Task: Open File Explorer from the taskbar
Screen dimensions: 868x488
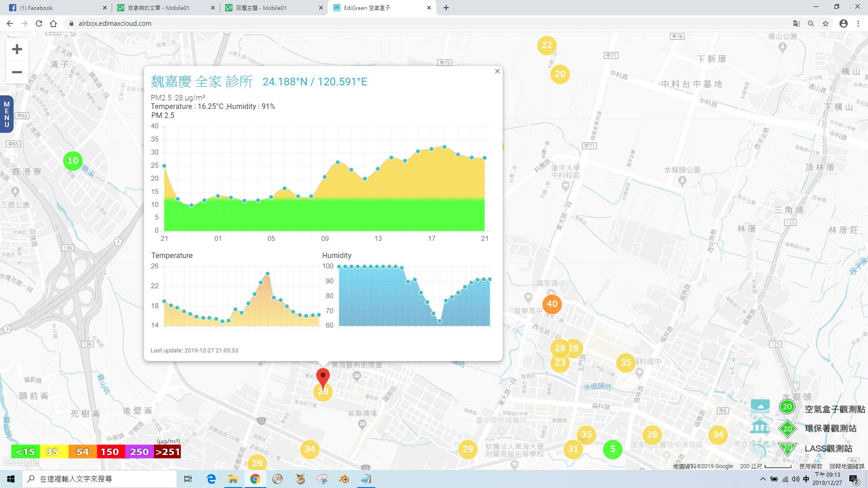Action: click(x=233, y=479)
